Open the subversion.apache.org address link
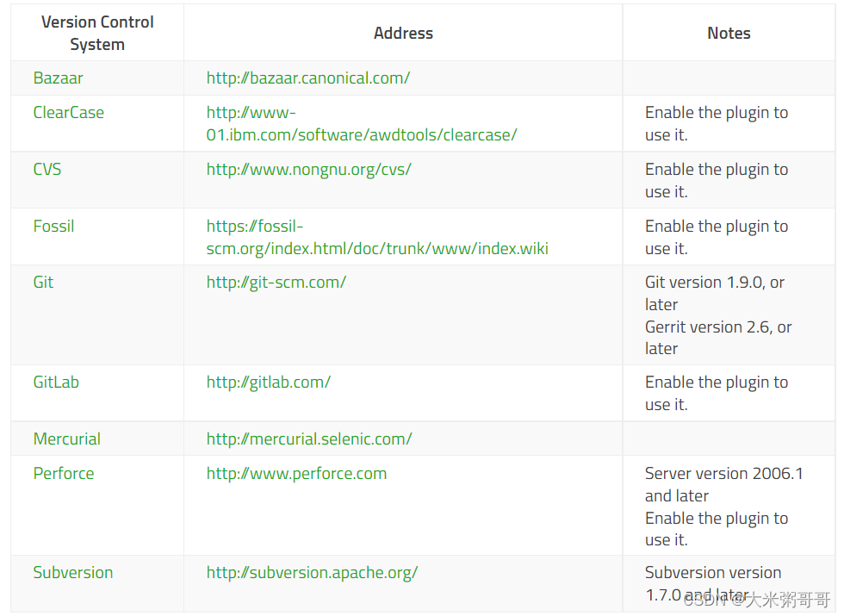Viewport: 844px width, 616px height. [x=312, y=572]
